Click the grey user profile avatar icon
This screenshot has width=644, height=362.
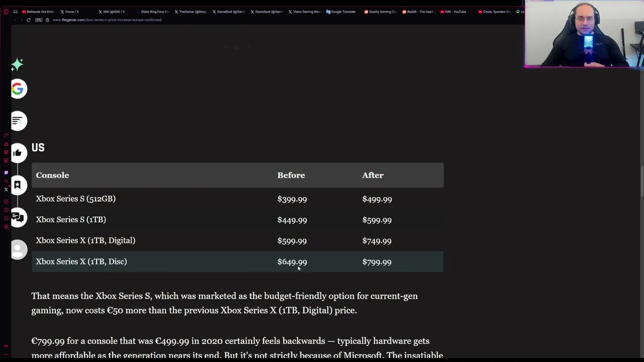click(x=18, y=249)
